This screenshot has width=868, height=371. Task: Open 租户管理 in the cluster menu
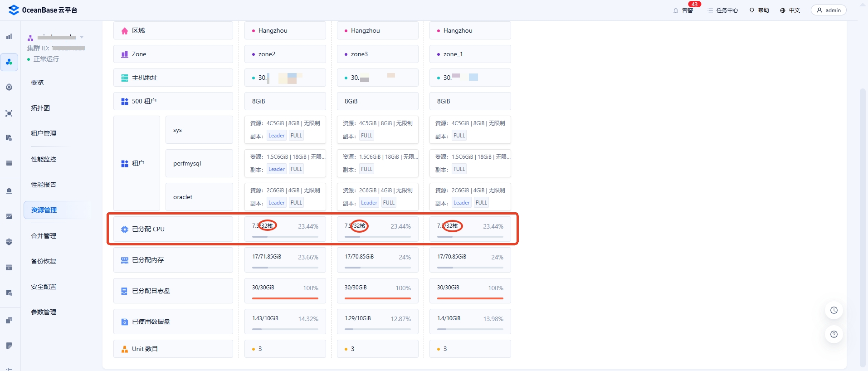point(44,133)
